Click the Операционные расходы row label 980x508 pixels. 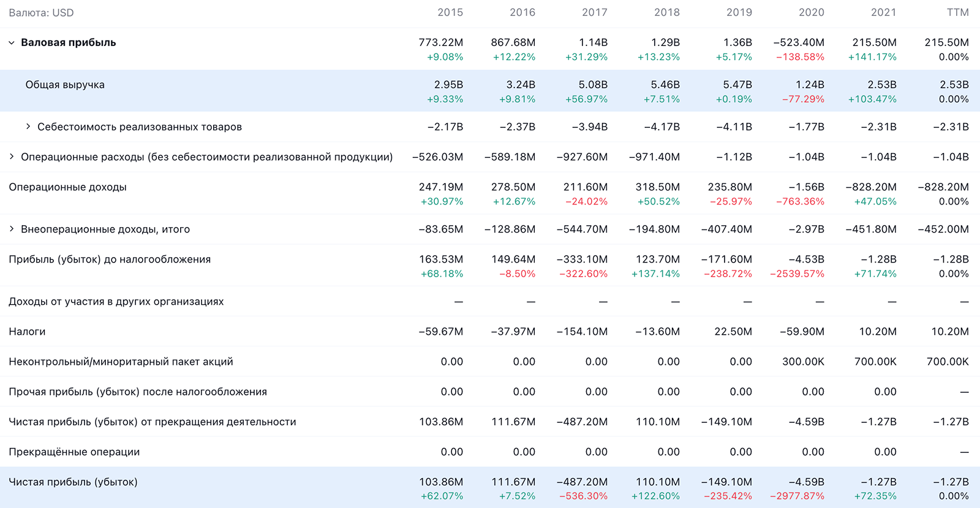coord(207,157)
